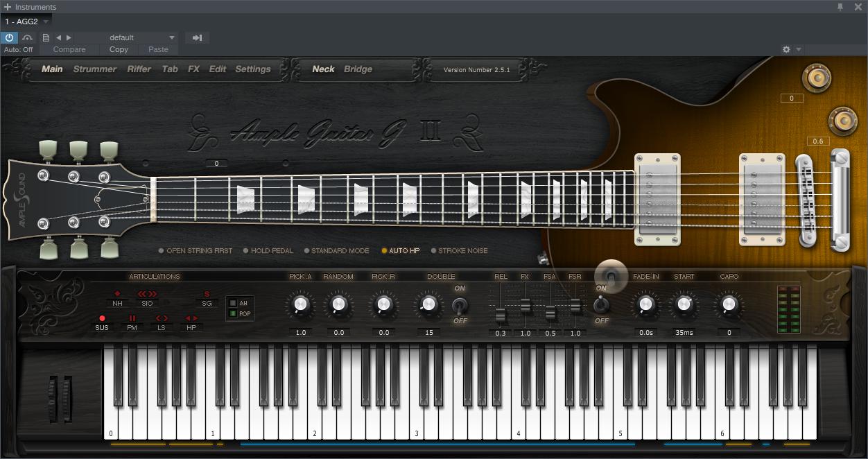Click the FSR fader handle
Image resolution: width=868 pixels, height=459 pixels.
point(575,305)
